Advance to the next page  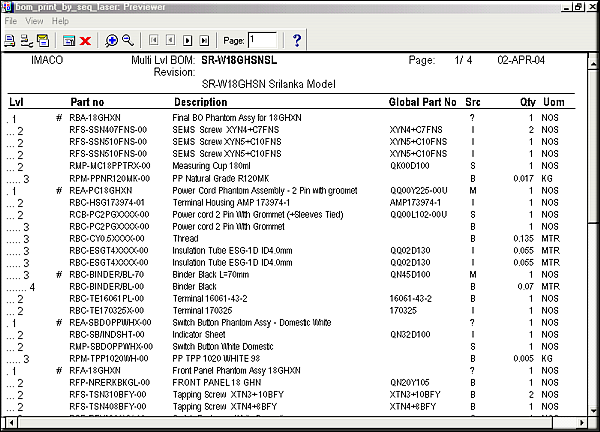pos(187,40)
